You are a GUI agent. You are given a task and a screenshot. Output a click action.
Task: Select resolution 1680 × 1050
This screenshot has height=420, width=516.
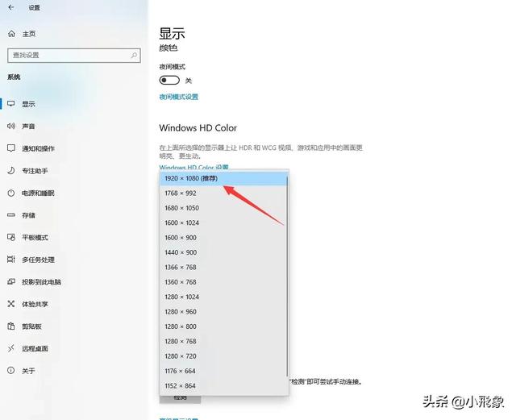pyautogui.click(x=223, y=208)
